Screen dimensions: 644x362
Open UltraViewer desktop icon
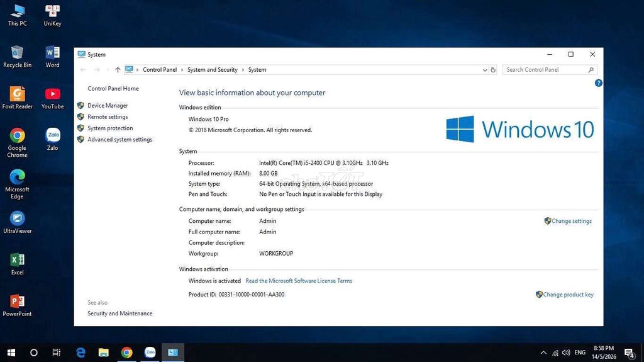(17, 222)
